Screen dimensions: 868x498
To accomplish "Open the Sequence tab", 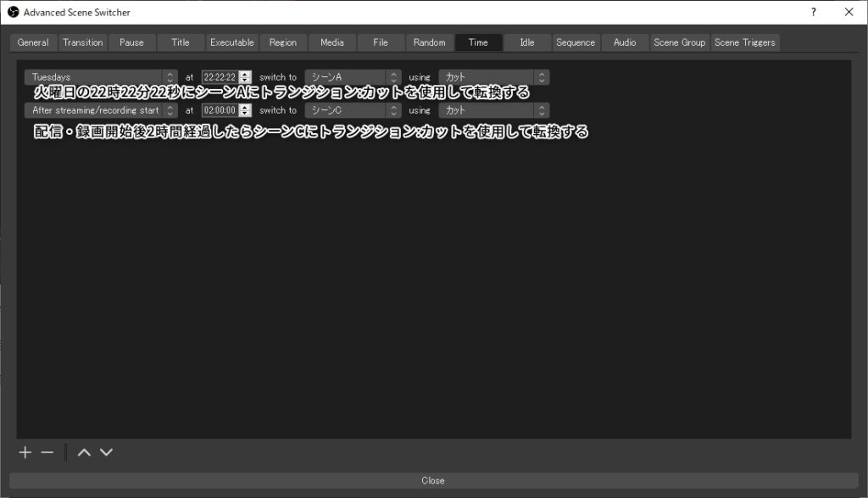I will click(575, 42).
